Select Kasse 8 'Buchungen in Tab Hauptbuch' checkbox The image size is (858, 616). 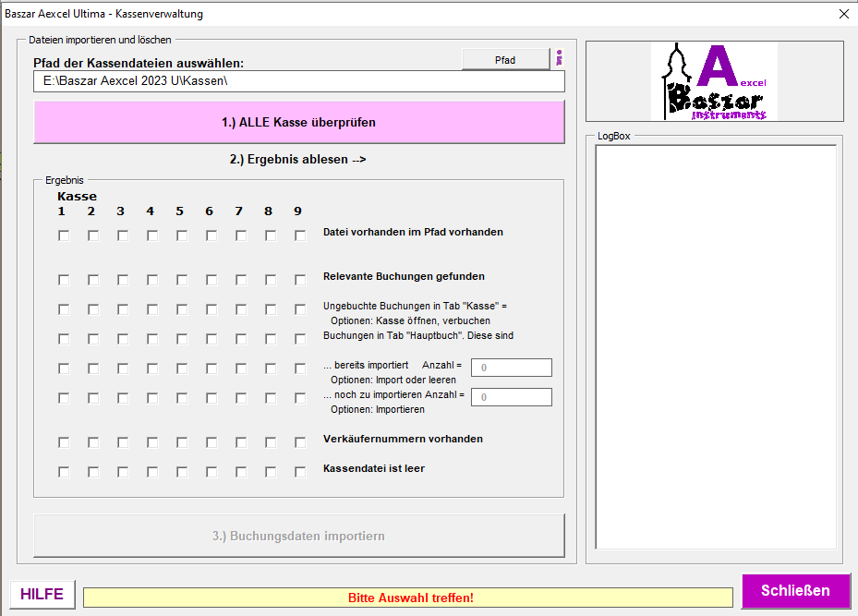point(271,339)
